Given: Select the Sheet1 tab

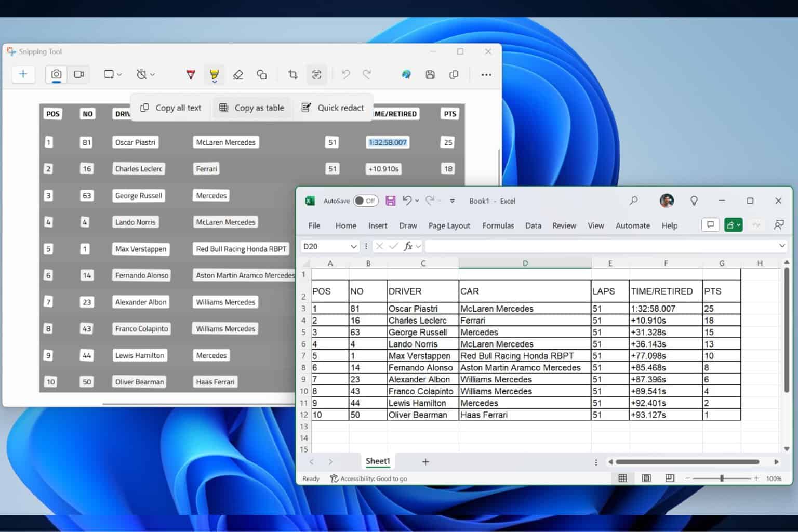Looking at the screenshot, I should point(377,461).
